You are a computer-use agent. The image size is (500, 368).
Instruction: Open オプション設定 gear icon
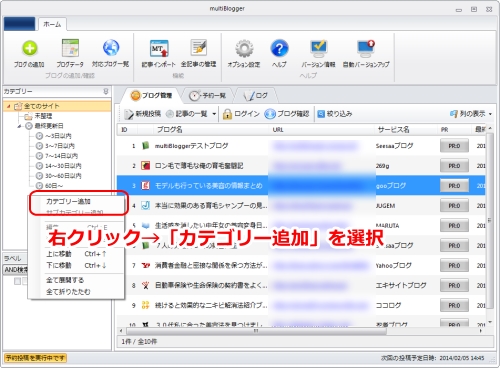coord(244,49)
